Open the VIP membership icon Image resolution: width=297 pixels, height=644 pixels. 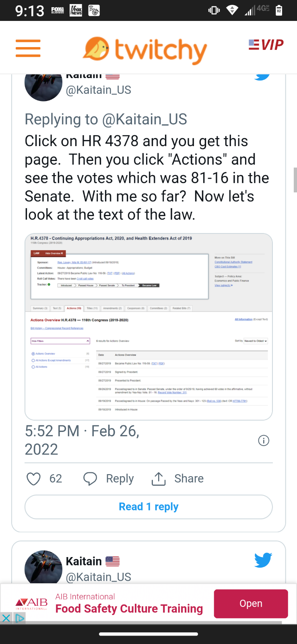[266, 45]
